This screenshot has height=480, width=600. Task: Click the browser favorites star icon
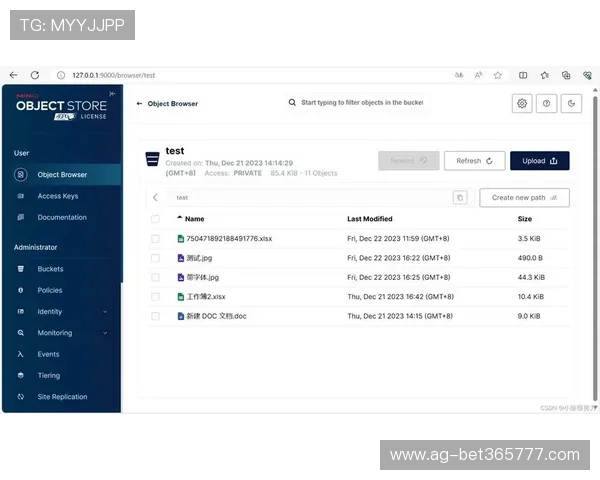coord(544,75)
